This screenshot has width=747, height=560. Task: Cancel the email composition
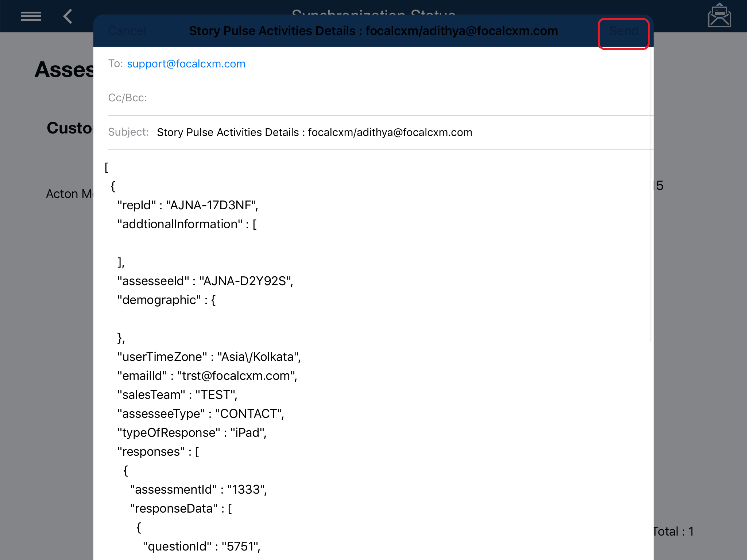[127, 31]
